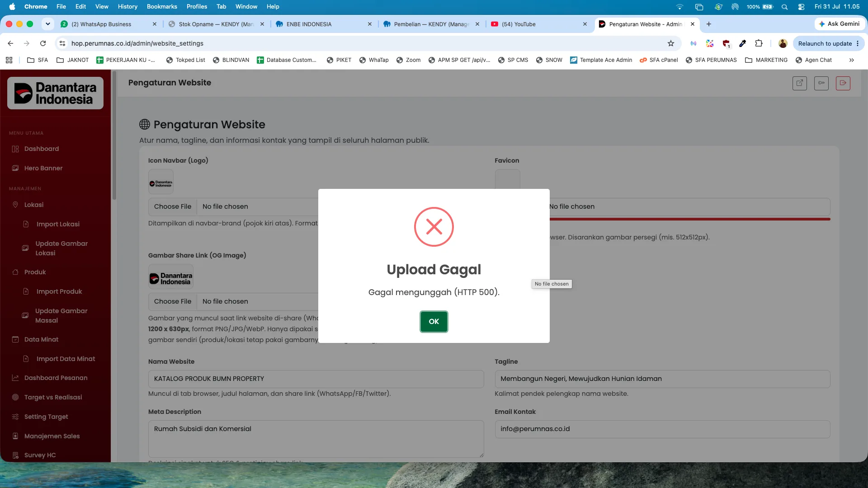Click the Danantara Indonesia sidebar logo

click(x=55, y=93)
